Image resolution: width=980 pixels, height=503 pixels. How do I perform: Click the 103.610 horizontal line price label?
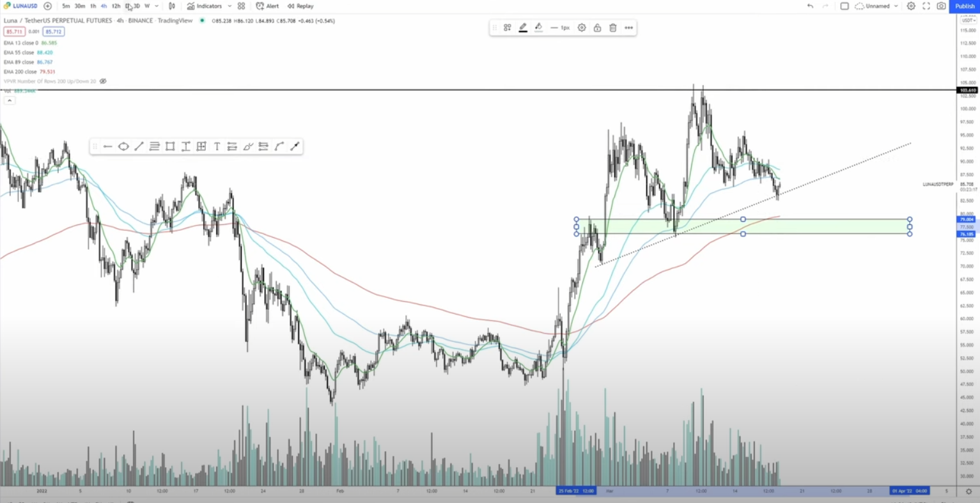tap(968, 90)
